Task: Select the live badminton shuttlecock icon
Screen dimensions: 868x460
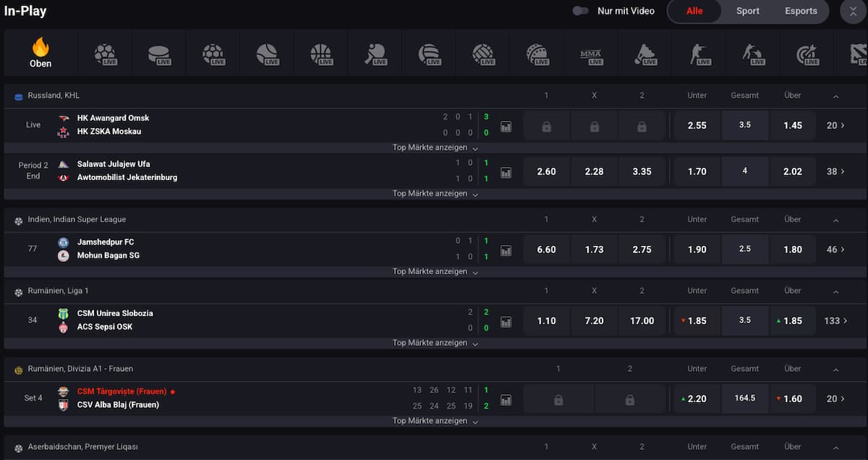Action: [645, 54]
